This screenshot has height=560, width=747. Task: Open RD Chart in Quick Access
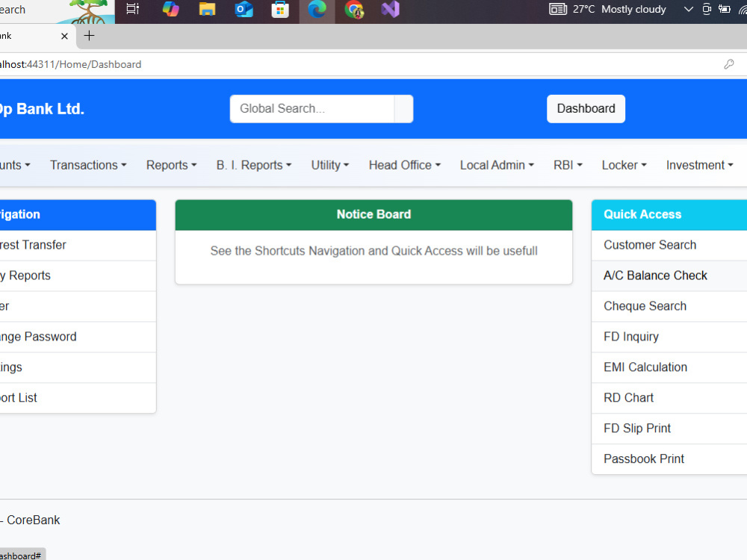[669, 398]
